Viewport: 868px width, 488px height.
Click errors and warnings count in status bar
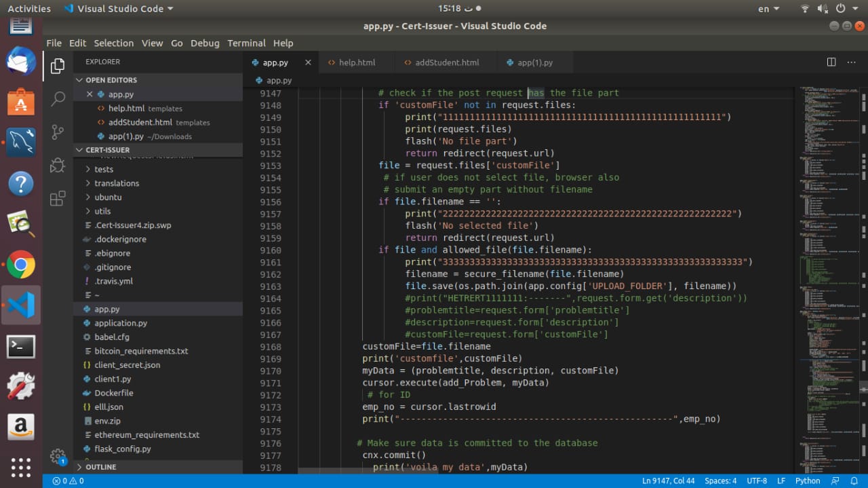67,481
